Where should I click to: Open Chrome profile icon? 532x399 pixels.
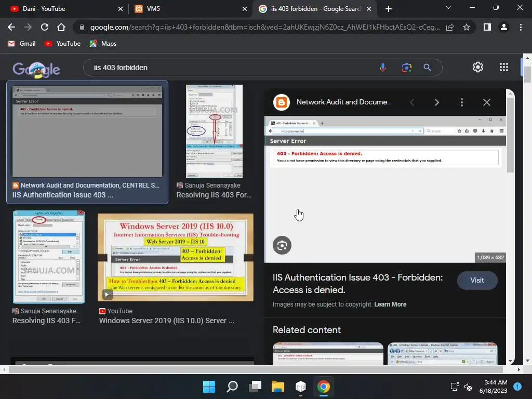504,27
